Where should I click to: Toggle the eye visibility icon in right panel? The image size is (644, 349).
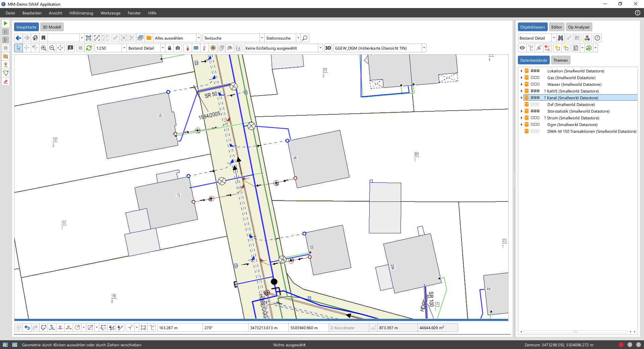[522, 48]
